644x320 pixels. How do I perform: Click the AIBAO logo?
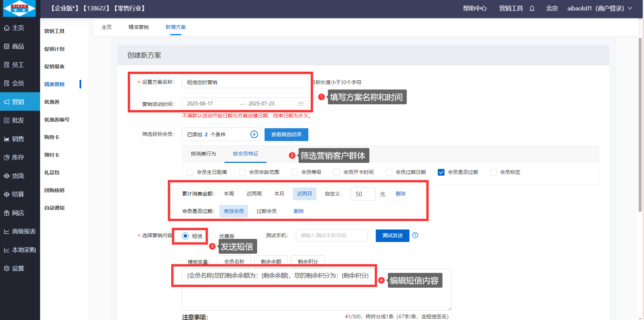tap(19, 8)
